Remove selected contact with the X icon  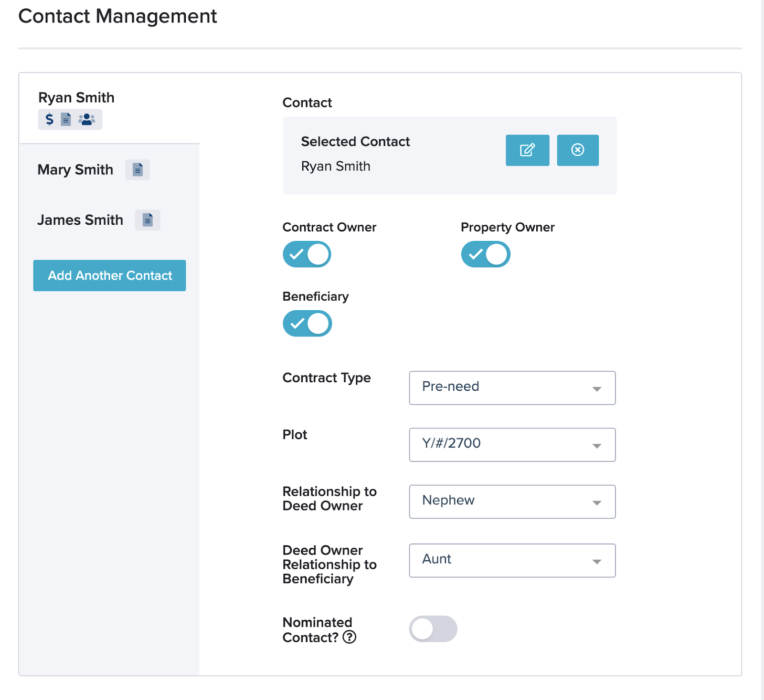(x=577, y=150)
